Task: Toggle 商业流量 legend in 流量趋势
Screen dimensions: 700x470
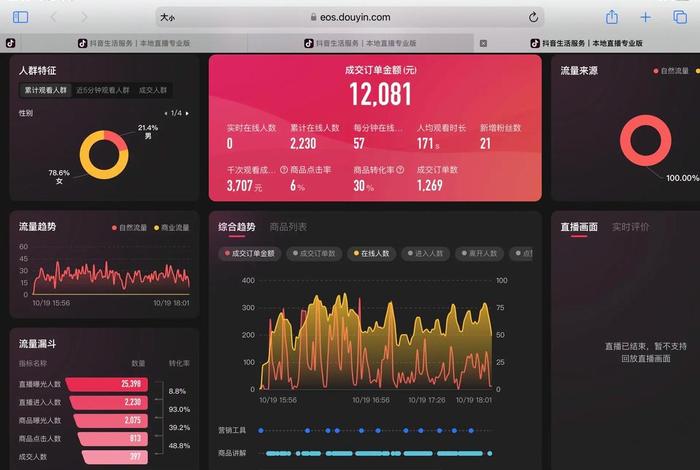Action: pos(171,228)
